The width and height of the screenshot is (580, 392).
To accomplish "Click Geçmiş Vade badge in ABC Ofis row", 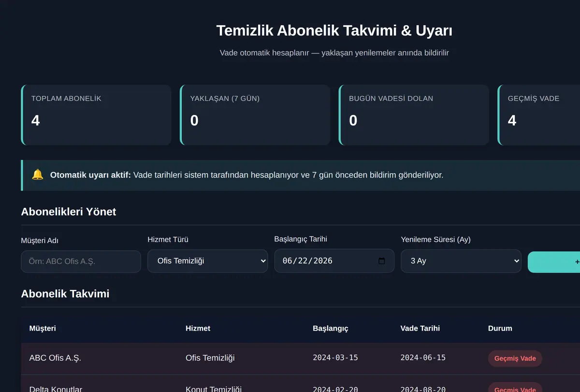I will (515, 359).
